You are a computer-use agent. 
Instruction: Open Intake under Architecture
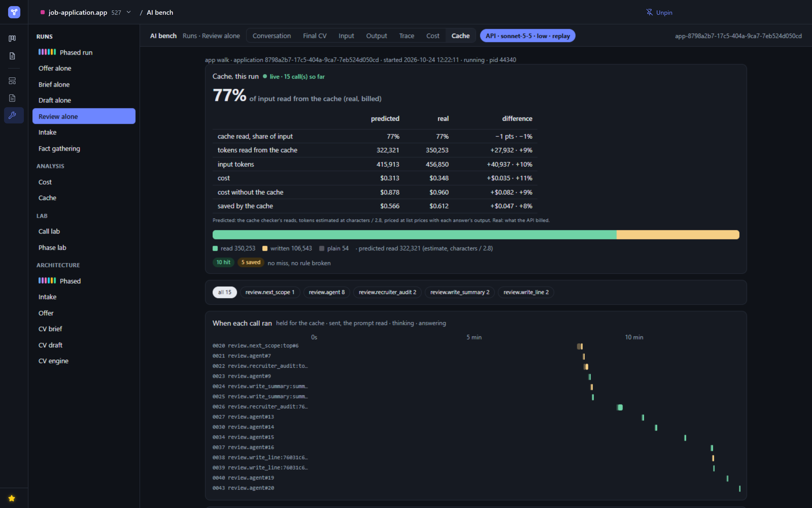pyautogui.click(x=84, y=297)
